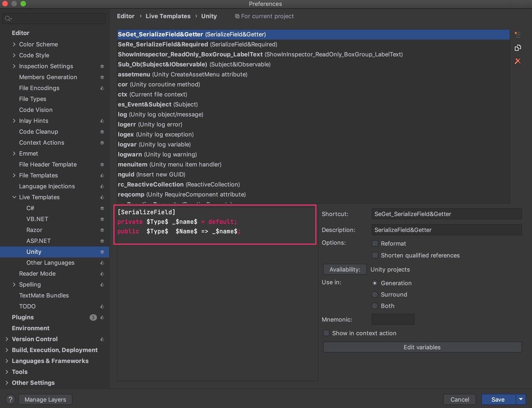Viewport: 532px width, 408px height.
Task: Click layer icon next to Spelling
Action: pyautogui.click(x=102, y=285)
